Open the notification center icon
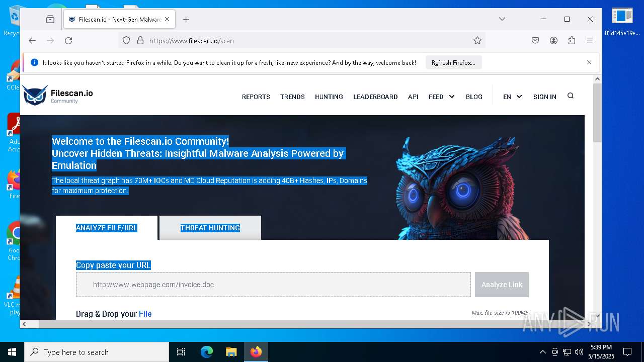This screenshot has width=644, height=362. pyautogui.click(x=627, y=352)
